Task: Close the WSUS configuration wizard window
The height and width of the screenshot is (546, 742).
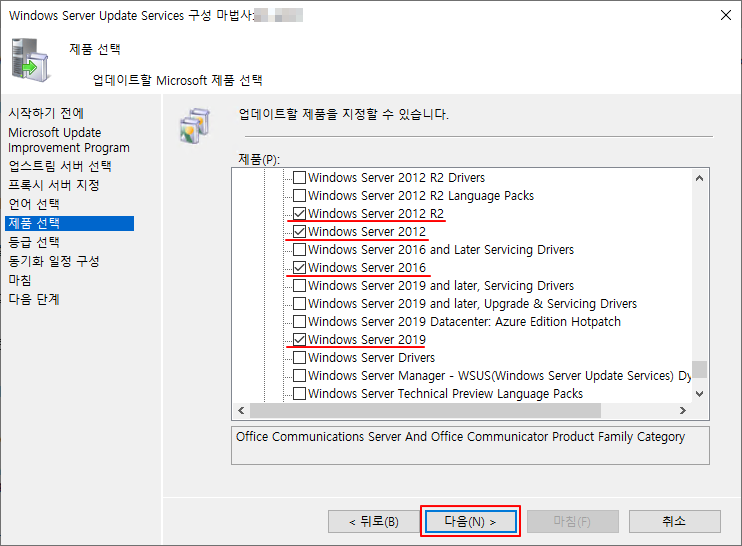Action: pyautogui.click(x=725, y=15)
